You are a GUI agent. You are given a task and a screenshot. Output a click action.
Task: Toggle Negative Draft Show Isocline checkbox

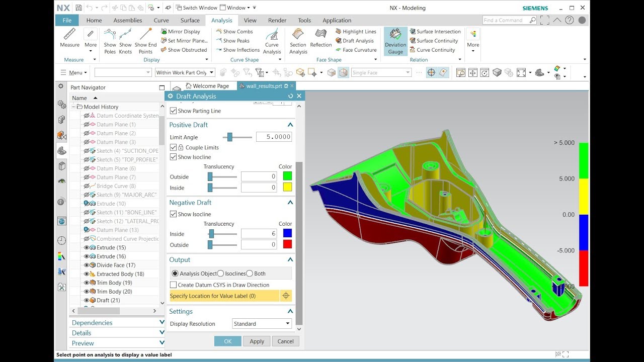pos(173,214)
